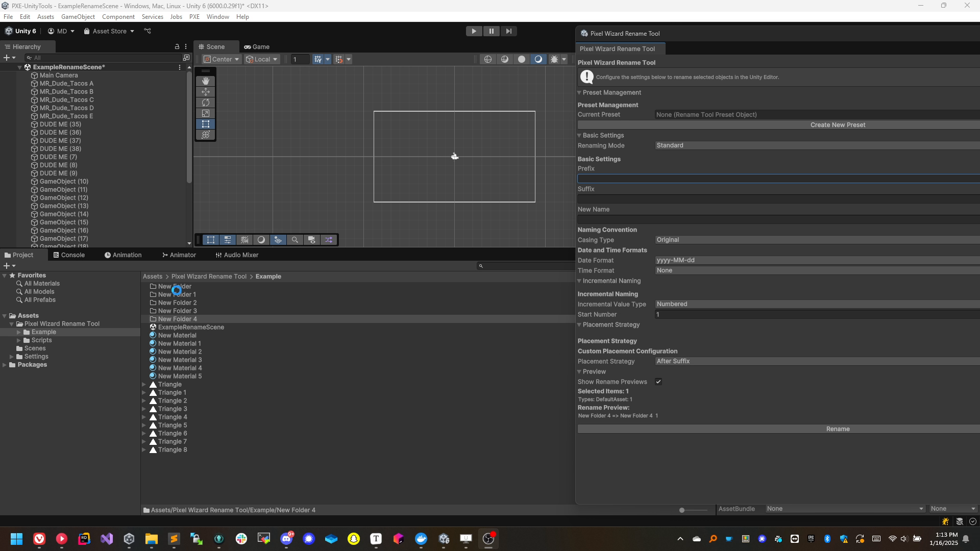Click the Prefix input field
The width and height of the screenshot is (980, 551).
pyautogui.click(x=779, y=179)
